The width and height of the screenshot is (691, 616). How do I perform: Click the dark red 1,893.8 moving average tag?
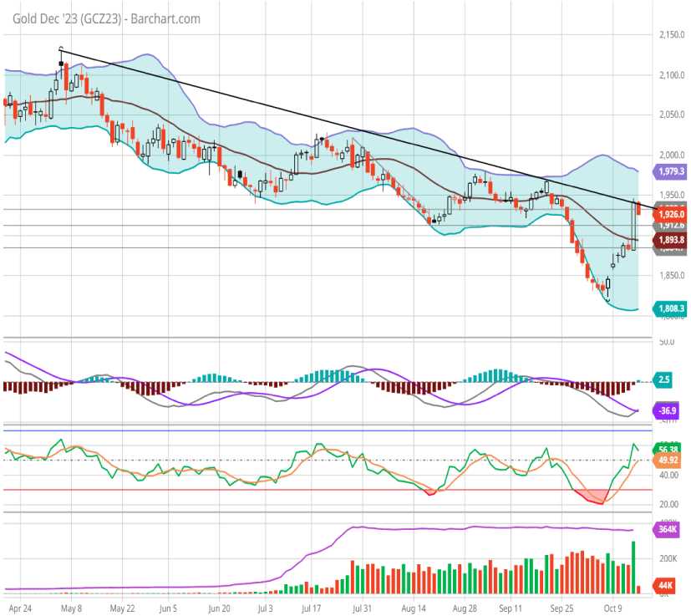click(671, 239)
